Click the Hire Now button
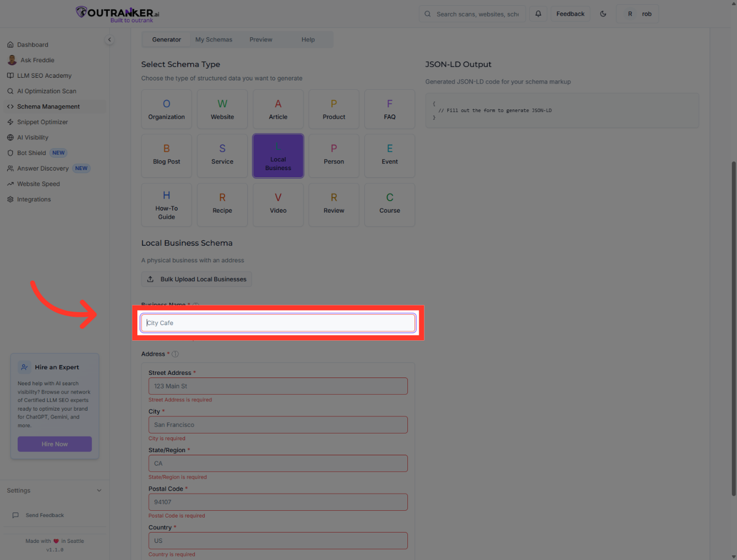The width and height of the screenshot is (737, 560). tap(54, 444)
